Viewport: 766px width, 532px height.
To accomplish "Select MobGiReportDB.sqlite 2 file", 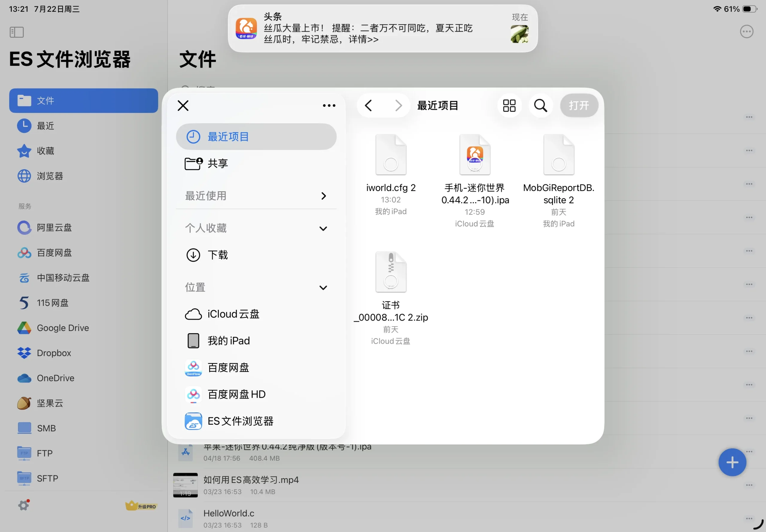I will click(559, 181).
